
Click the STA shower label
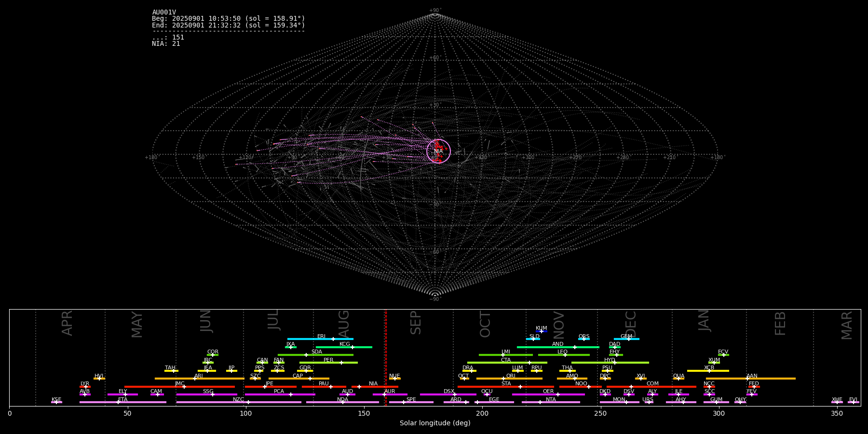(506, 383)
